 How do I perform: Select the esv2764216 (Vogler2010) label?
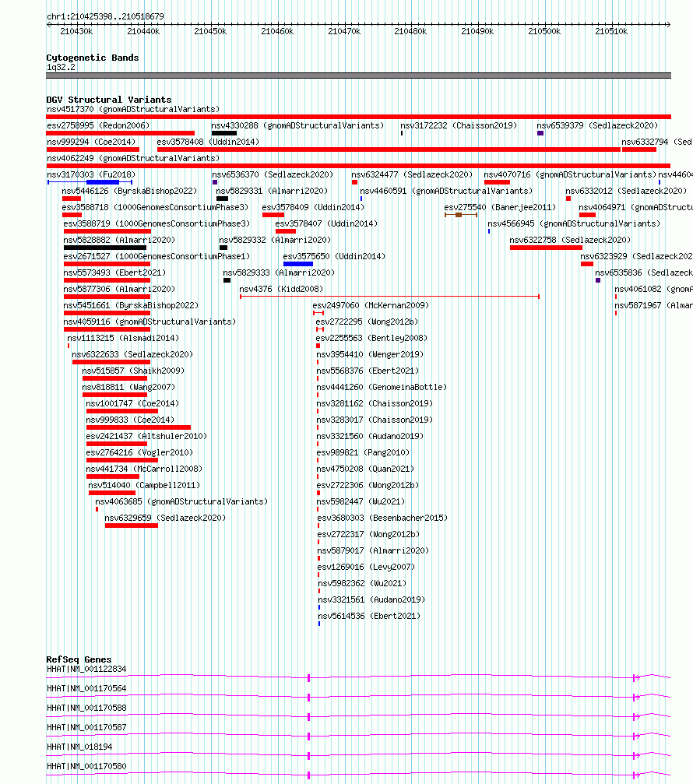pos(139,452)
